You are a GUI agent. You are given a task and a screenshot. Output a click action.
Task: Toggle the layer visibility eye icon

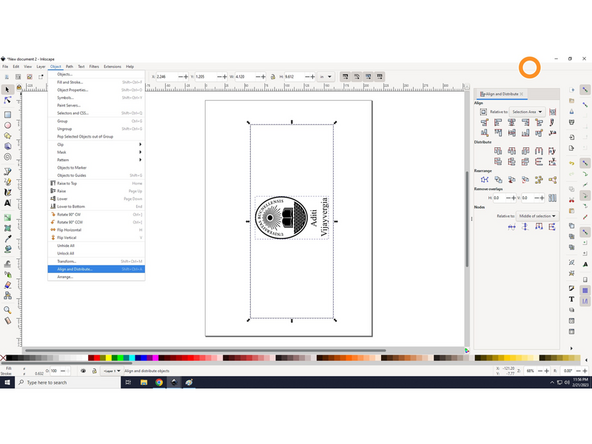pos(83,371)
